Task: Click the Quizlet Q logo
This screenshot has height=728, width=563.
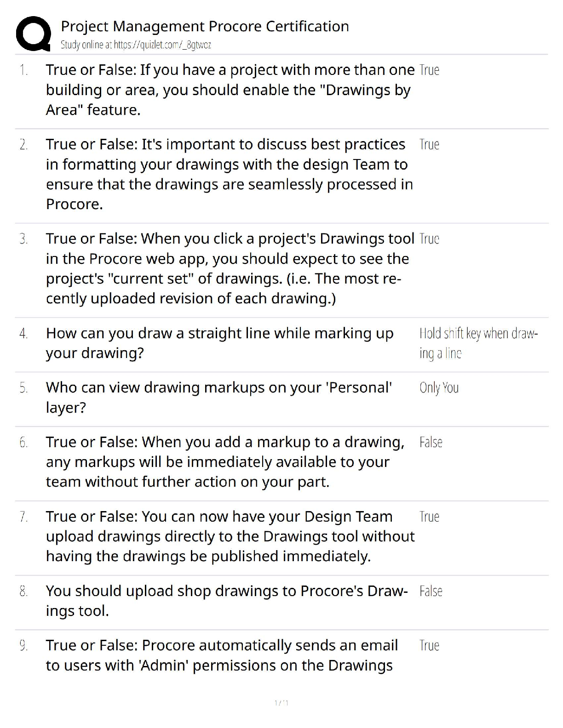Action: point(33,34)
